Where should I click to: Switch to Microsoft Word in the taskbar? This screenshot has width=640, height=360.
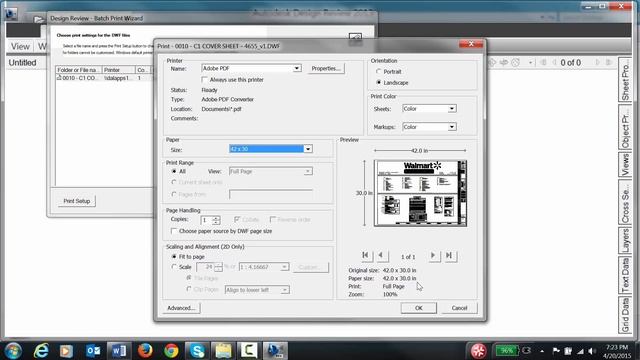pyautogui.click(x=119, y=351)
